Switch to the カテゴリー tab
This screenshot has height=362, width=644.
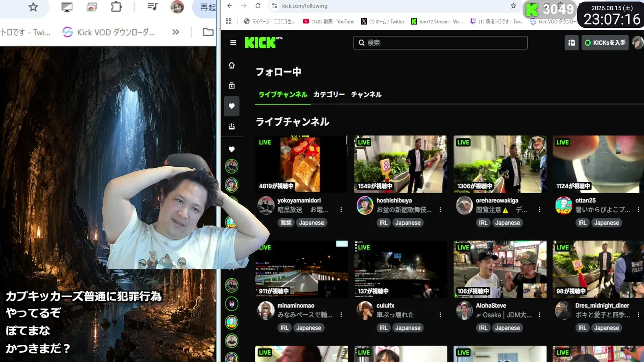(329, 94)
